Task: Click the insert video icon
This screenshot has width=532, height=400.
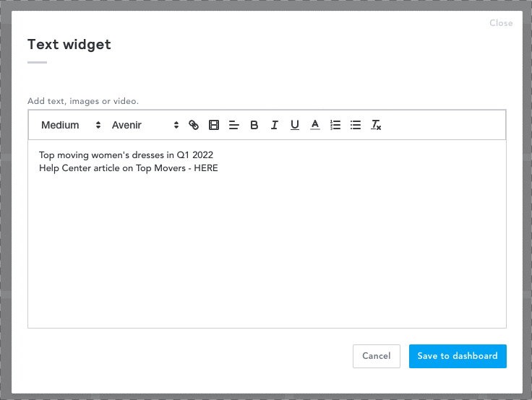Action: coord(214,125)
